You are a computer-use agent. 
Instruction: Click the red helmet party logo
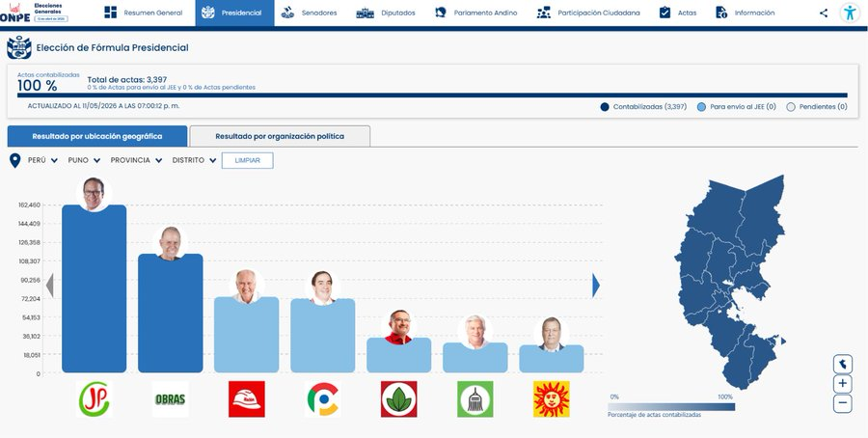[x=246, y=398]
